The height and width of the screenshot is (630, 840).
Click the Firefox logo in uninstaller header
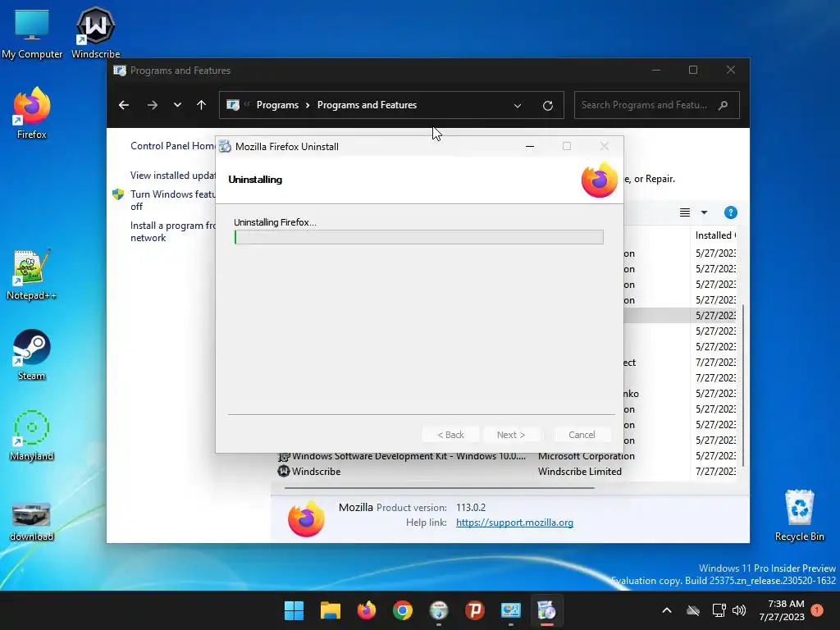click(x=599, y=180)
